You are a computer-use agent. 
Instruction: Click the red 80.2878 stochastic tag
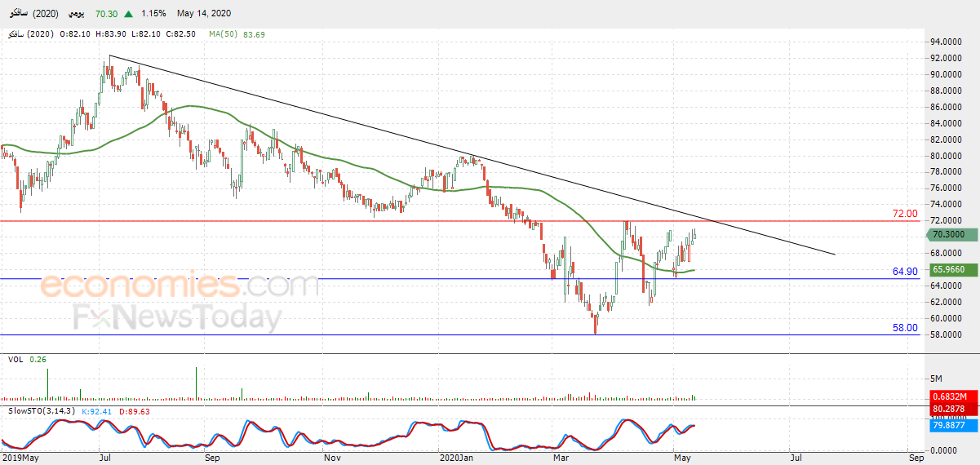pyautogui.click(x=954, y=408)
